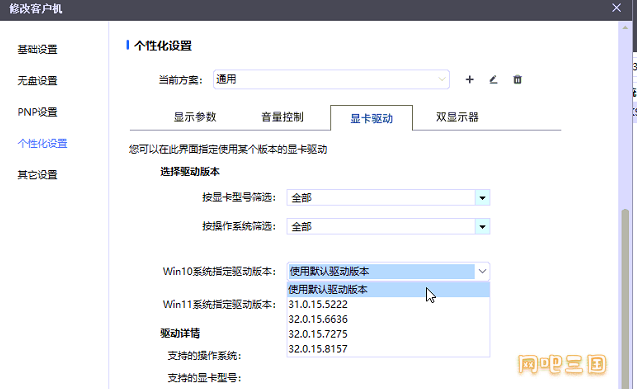The width and height of the screenshot is (637, 389).
Task: Choose driver version 32.0.15.7275
Action: click(388, 334)
